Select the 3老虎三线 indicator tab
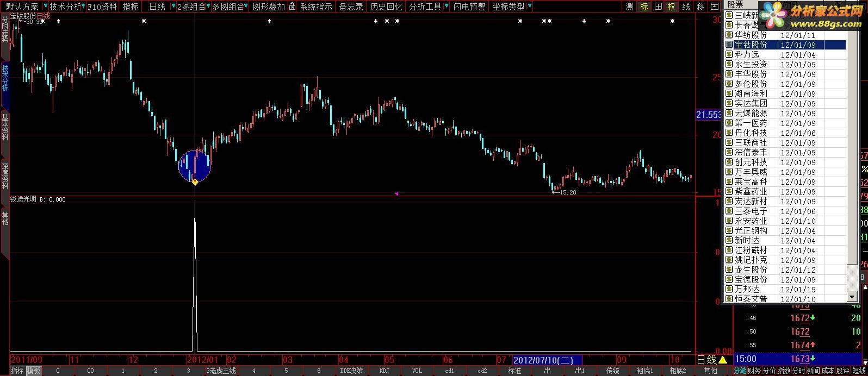The image size is (868, 376). click(221, 371)
